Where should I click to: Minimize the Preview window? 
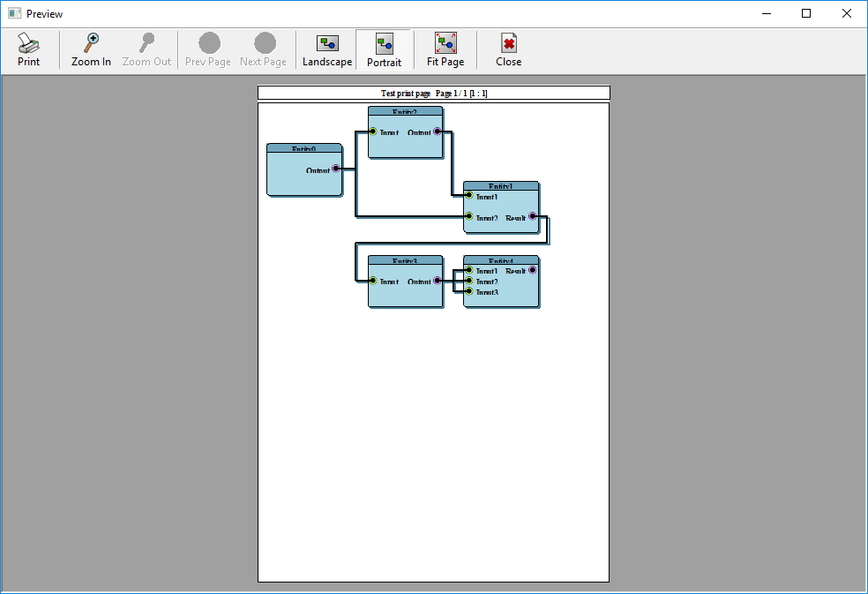[766, 13]
